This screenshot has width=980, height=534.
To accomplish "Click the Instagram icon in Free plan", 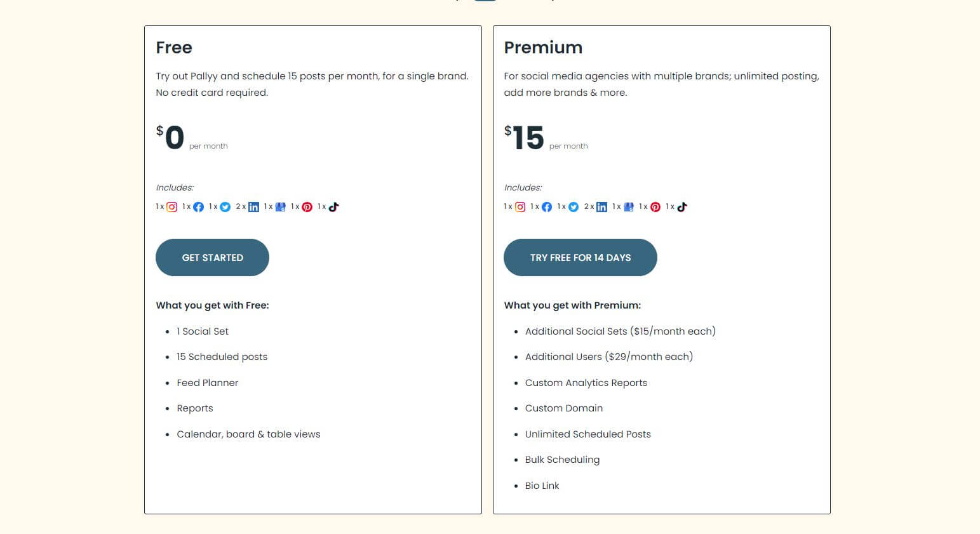I will 171,207.
